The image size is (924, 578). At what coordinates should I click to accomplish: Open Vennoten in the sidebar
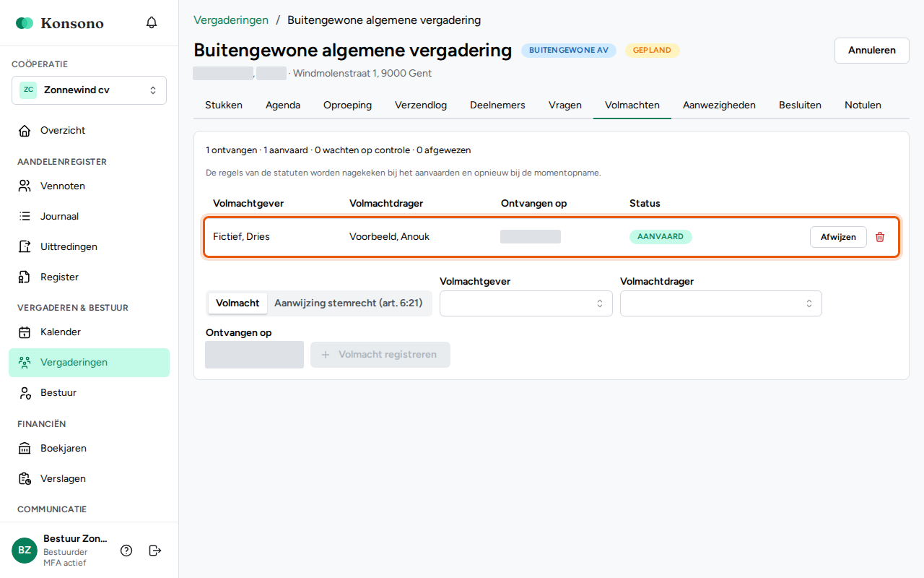click(89, 186)
